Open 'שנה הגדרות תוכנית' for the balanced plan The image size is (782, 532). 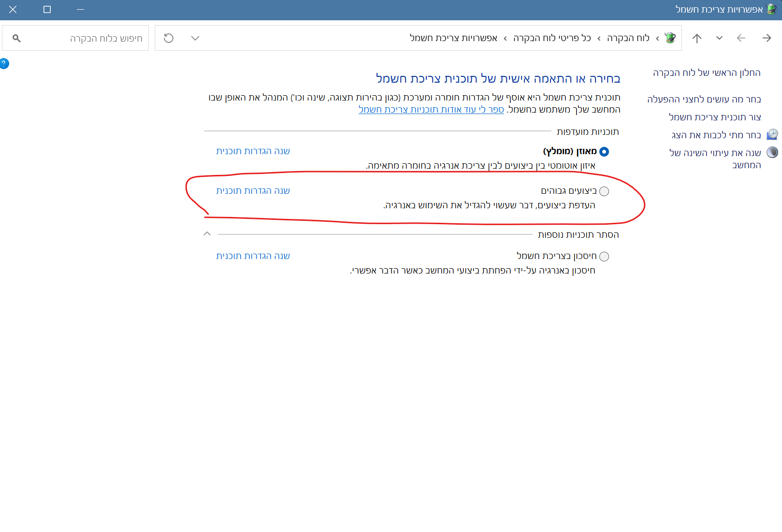point(253,151)
